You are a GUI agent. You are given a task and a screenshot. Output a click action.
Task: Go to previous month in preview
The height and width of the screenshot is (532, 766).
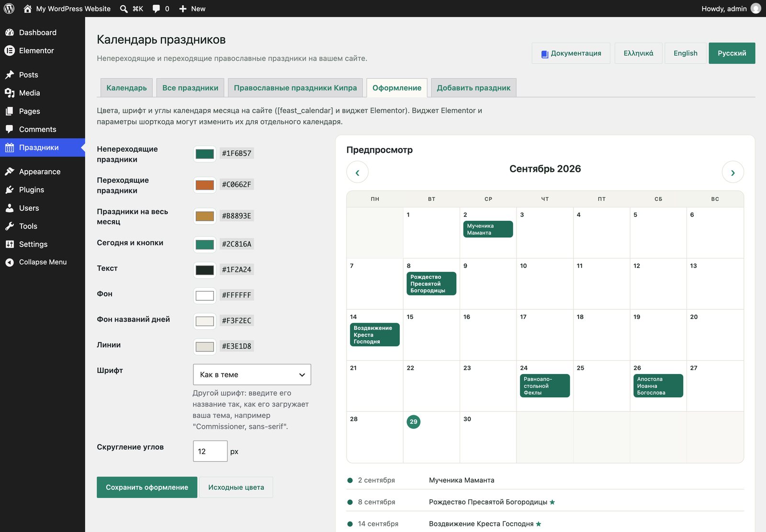tap(357, 172)
